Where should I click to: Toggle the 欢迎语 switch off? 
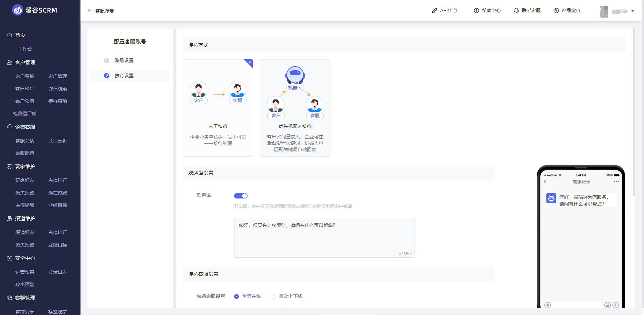240,196
